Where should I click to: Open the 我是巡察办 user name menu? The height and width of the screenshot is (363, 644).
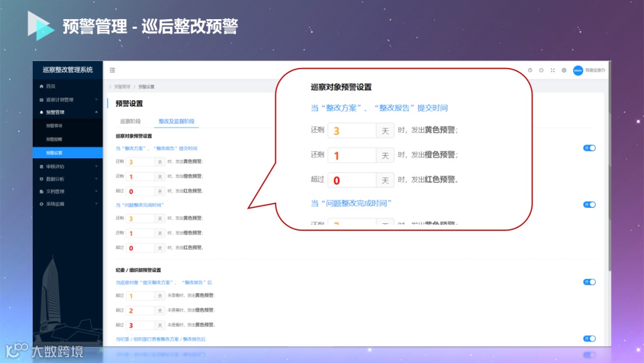tap(595, 70)
